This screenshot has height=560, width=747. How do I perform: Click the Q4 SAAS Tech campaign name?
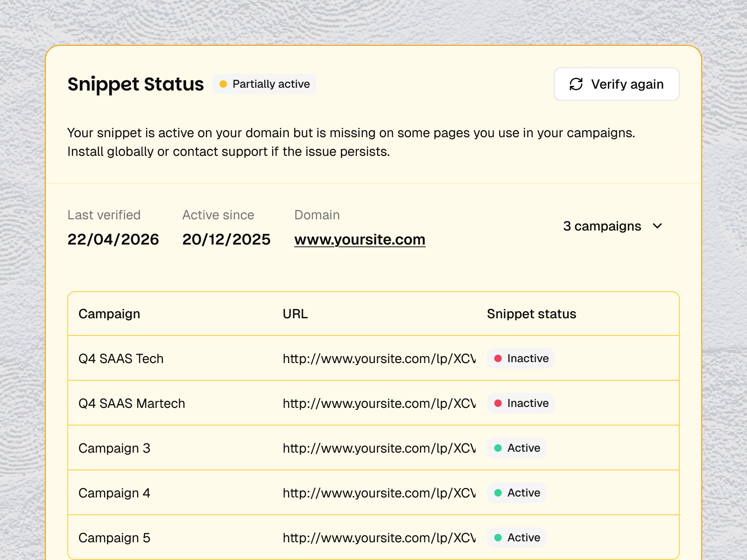121,358
